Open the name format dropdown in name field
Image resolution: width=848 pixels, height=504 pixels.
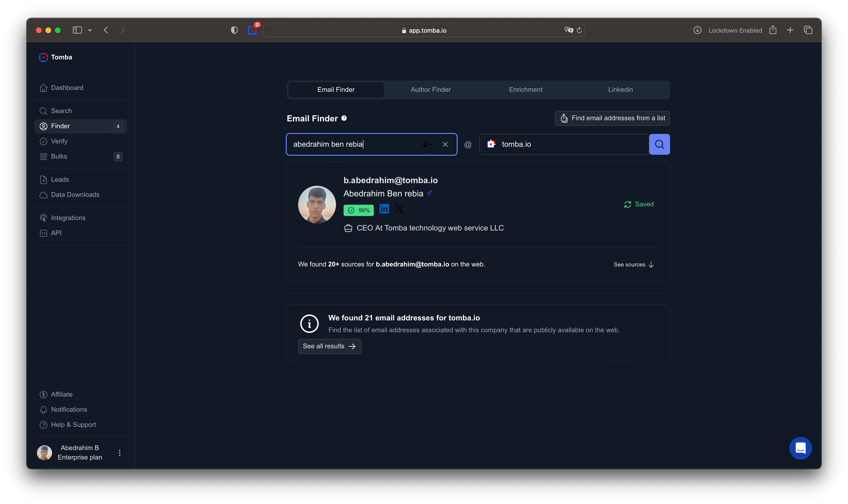pos(428,144)
